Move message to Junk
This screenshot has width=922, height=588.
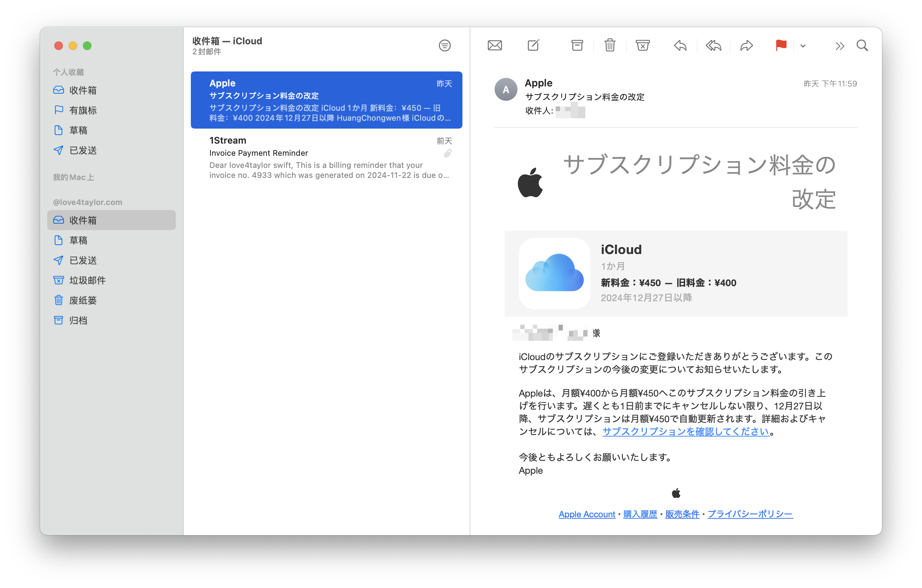(643, 46)
